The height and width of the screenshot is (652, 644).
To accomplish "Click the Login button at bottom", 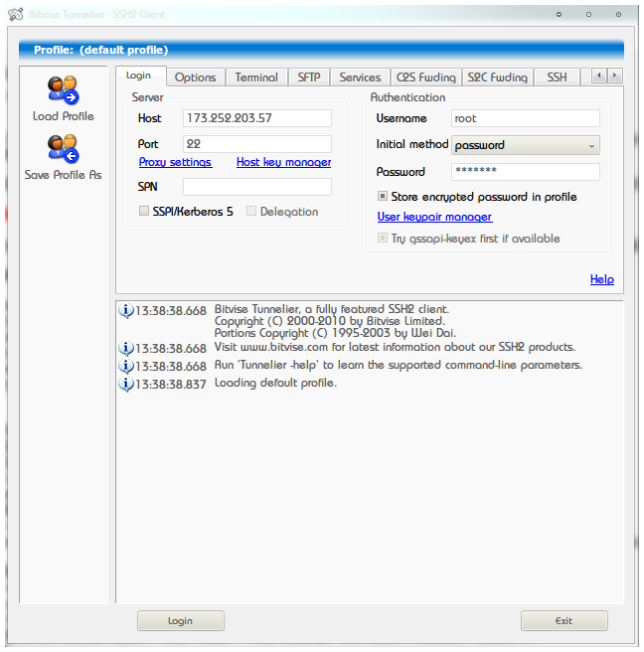I will point(181,620).
